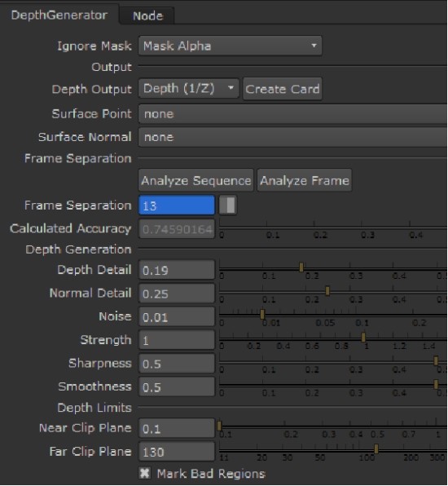448x486 pixels.
Task: Open the Surface Point channel dropdown
Action: pyautogui.click(x=292, y=114)
